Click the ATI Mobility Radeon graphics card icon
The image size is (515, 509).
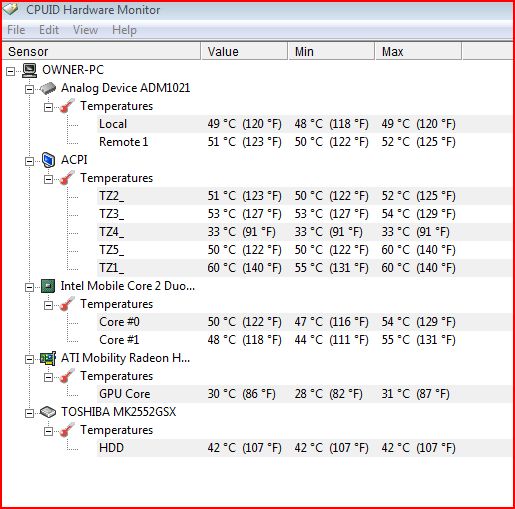tap(48, 358)
